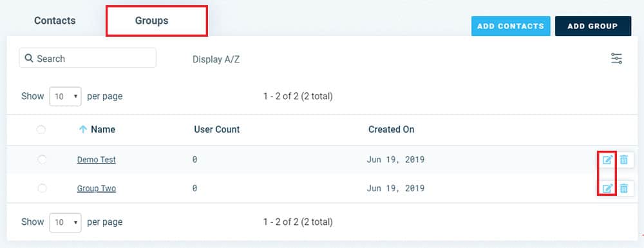Open the Demo Test group link
This screenshot has width=644, height=248.
pos(97,160)
